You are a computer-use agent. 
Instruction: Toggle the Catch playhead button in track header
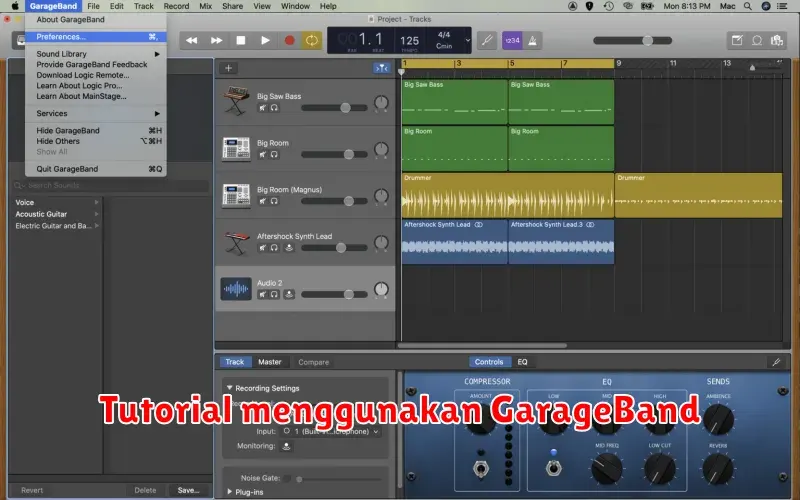click(381, 68)
